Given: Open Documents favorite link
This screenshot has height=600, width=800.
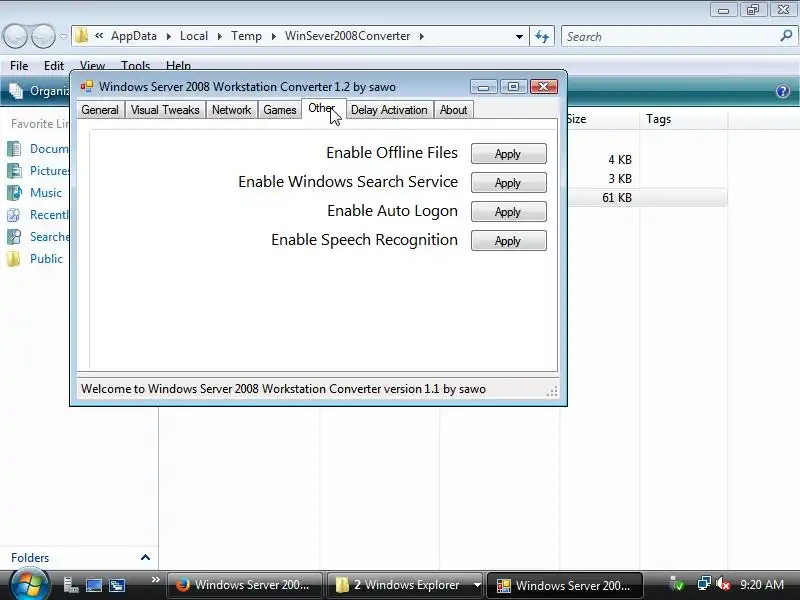Looking at the screenshot, I should coord(38,149).
